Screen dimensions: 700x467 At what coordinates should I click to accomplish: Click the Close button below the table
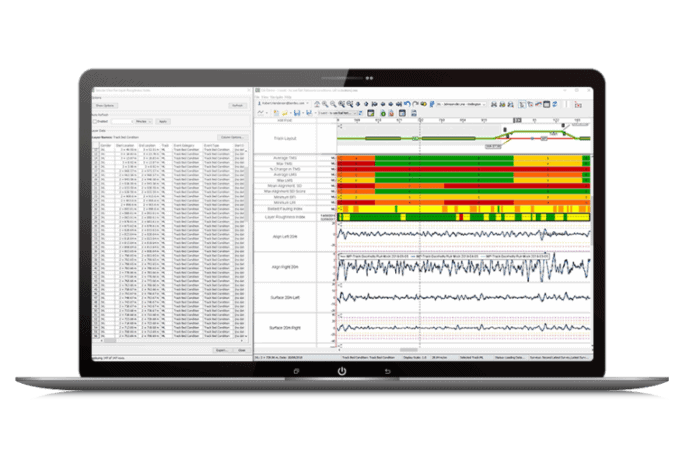tap(241, 350)
